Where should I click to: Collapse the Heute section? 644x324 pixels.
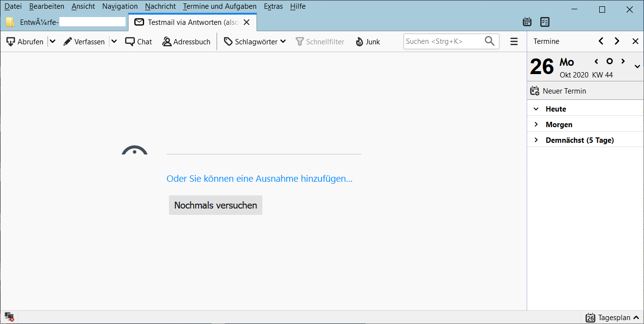pyautogui.click(x=536, y=109)
